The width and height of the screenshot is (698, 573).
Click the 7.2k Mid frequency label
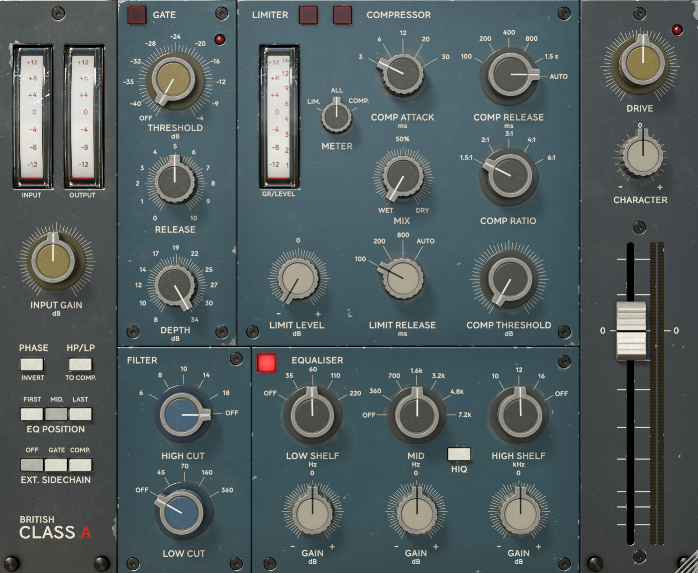[x=464, y=415]
